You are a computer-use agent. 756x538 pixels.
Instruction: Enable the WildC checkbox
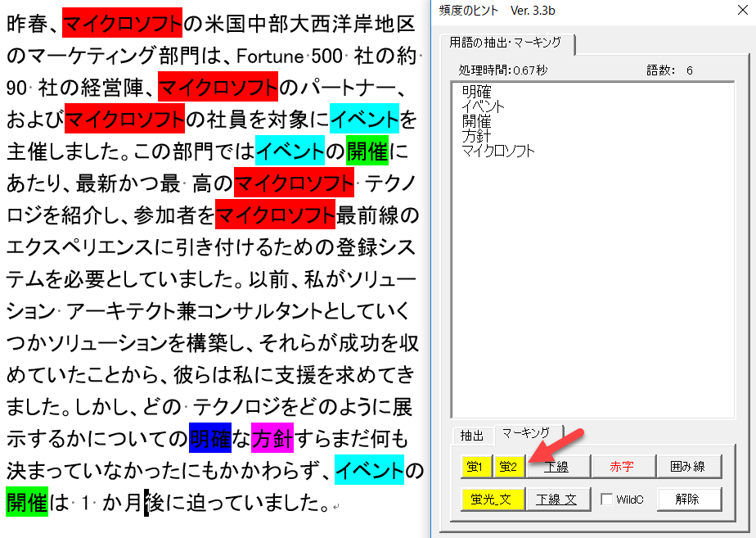tap(607, 499)
